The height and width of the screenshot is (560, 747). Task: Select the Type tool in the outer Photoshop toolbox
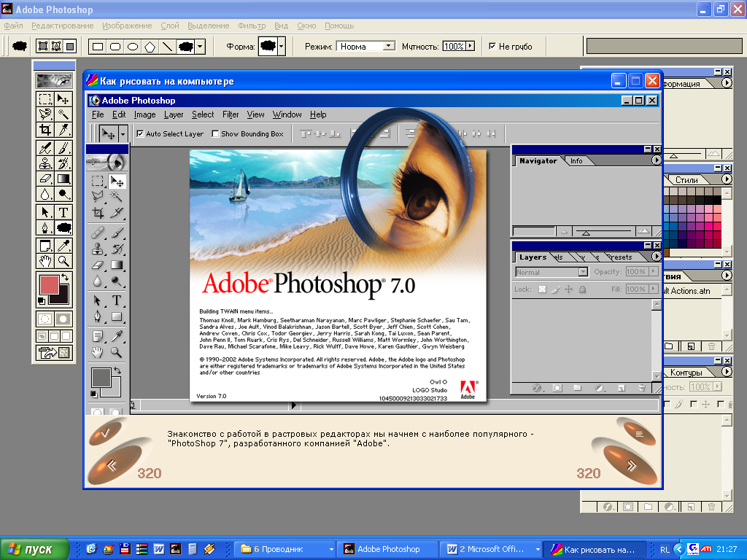[63, 212]
